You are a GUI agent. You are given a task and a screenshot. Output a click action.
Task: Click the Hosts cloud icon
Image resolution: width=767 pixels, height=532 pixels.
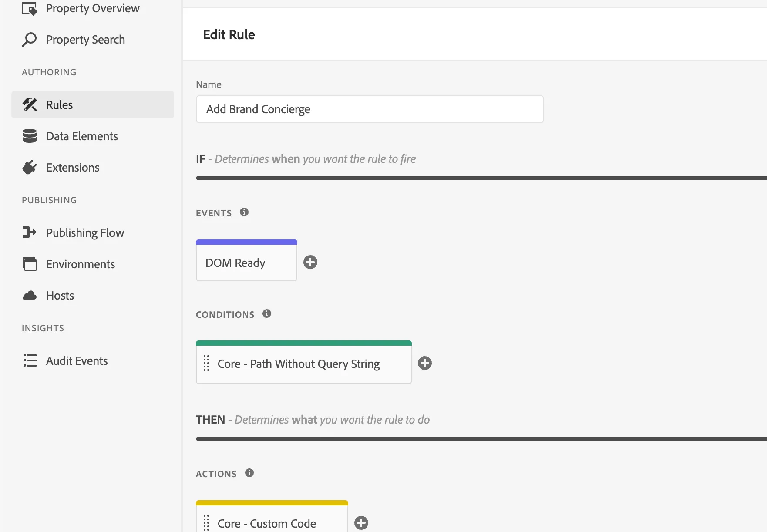pyautogui.click(x=30, y=295)
